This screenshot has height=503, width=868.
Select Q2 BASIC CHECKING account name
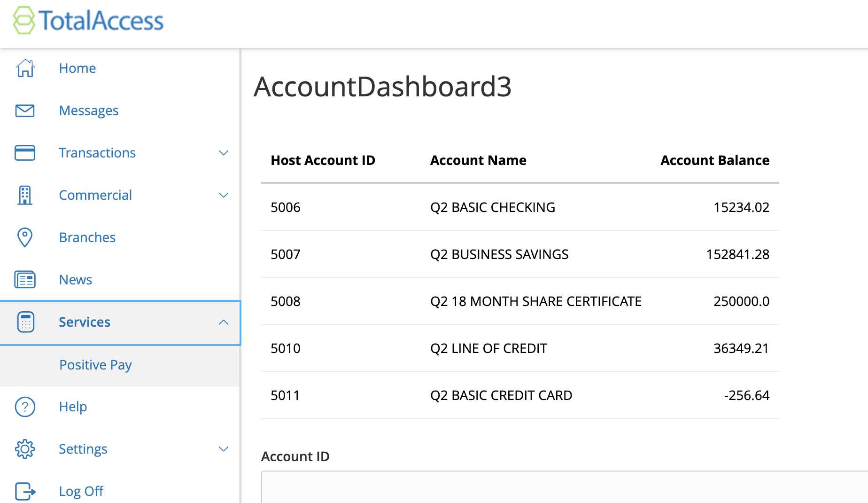click(493, 207)
